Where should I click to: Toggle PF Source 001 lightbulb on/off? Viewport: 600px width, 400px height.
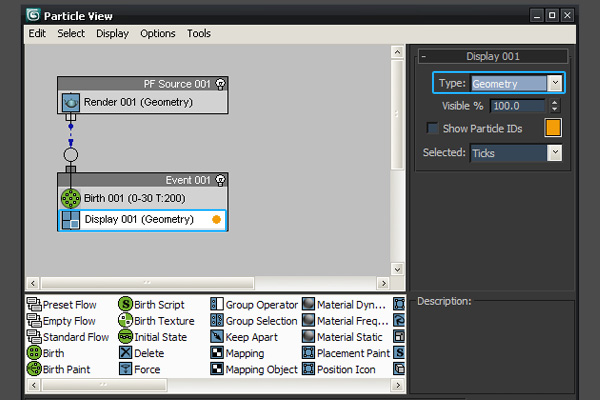[x=220, y=84]
